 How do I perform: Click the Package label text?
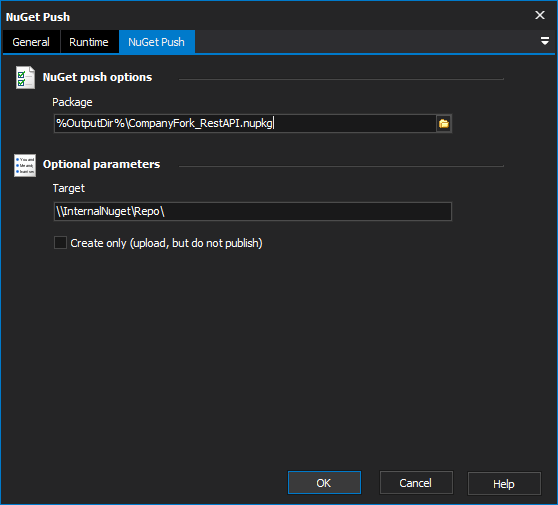coord(72,102)
